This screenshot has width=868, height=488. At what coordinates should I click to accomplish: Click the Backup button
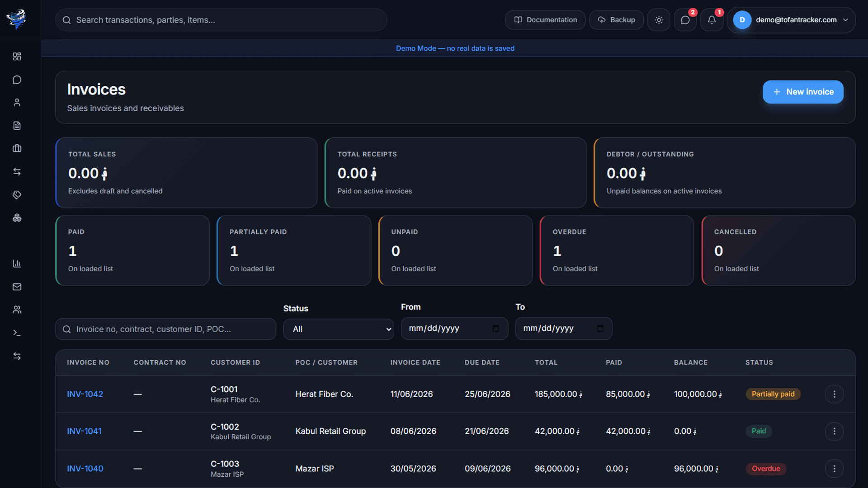pos(616,20)
